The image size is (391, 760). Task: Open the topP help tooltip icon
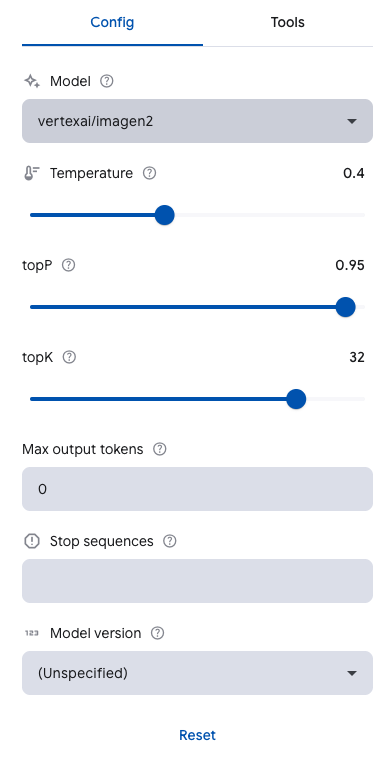(69, 265)
